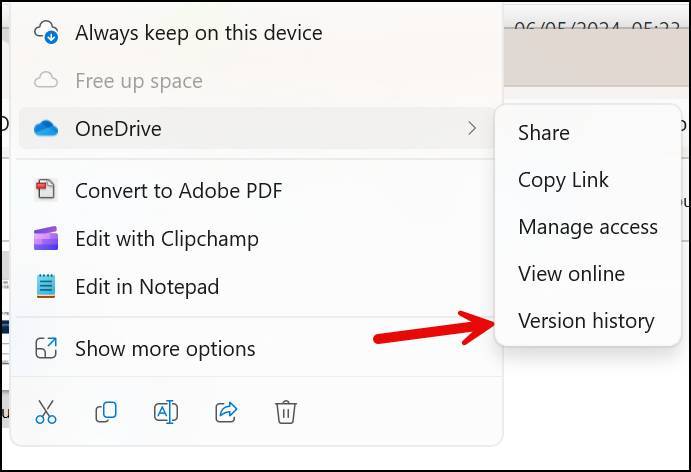691x472 pixels.
Task: Click the Notepad icon
Action: [x=46, y=286]
